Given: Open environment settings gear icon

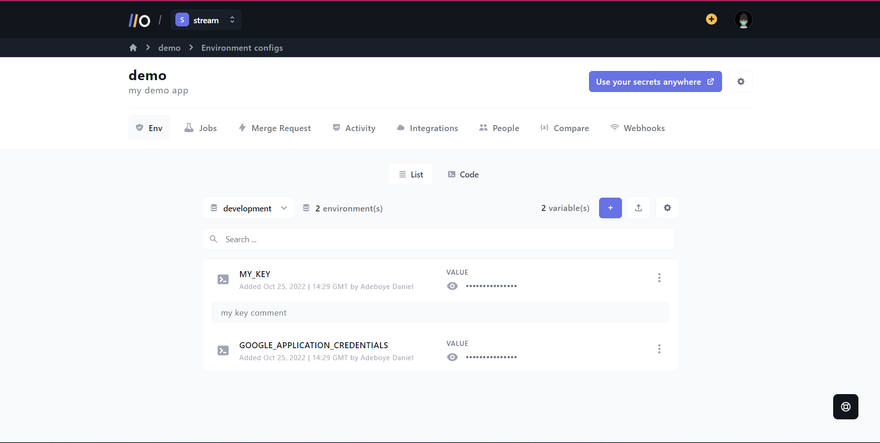Looking at the screenshot, I should [668, 208].
